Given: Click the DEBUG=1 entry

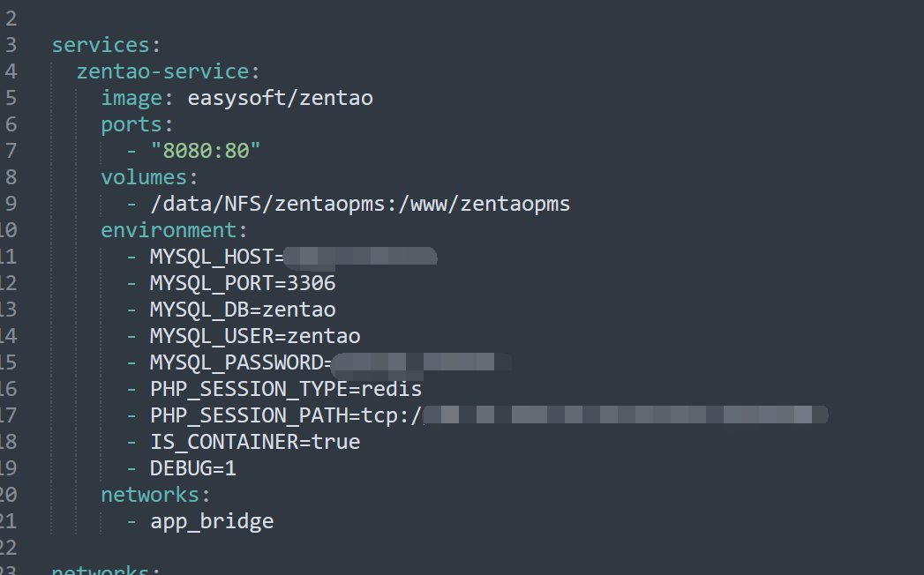Looking at the screenshot, I should point(193,468).
